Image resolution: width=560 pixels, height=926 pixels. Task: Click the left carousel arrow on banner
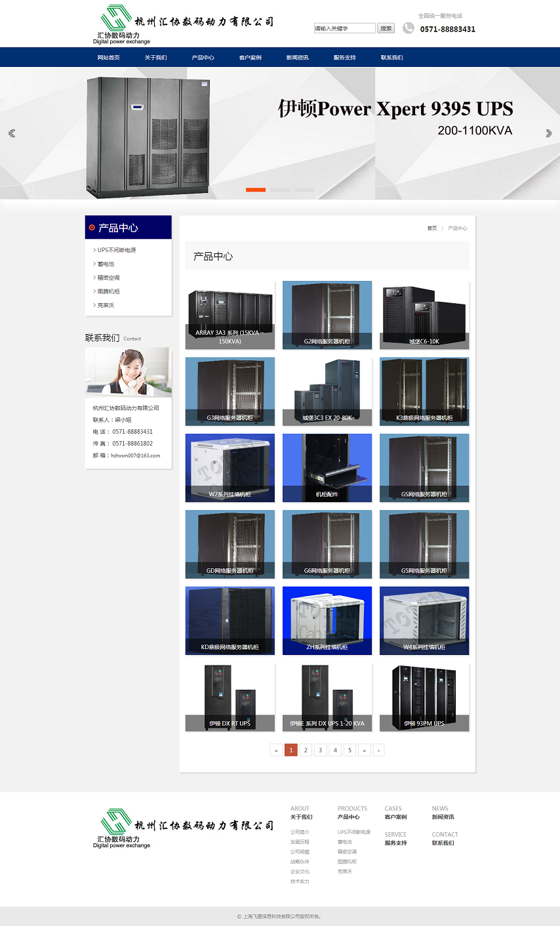pyautogui.click(x=12, y=133)
